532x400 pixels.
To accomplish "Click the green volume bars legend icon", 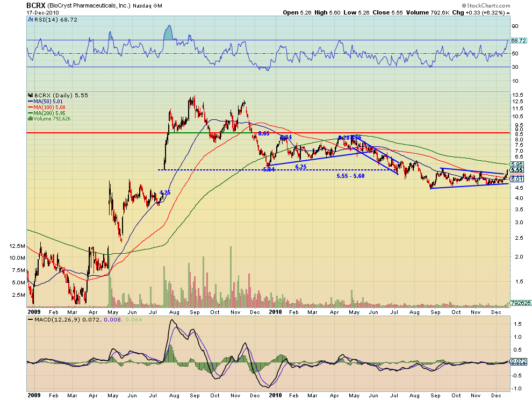I will pyautogui.click(x=30, y=118).
